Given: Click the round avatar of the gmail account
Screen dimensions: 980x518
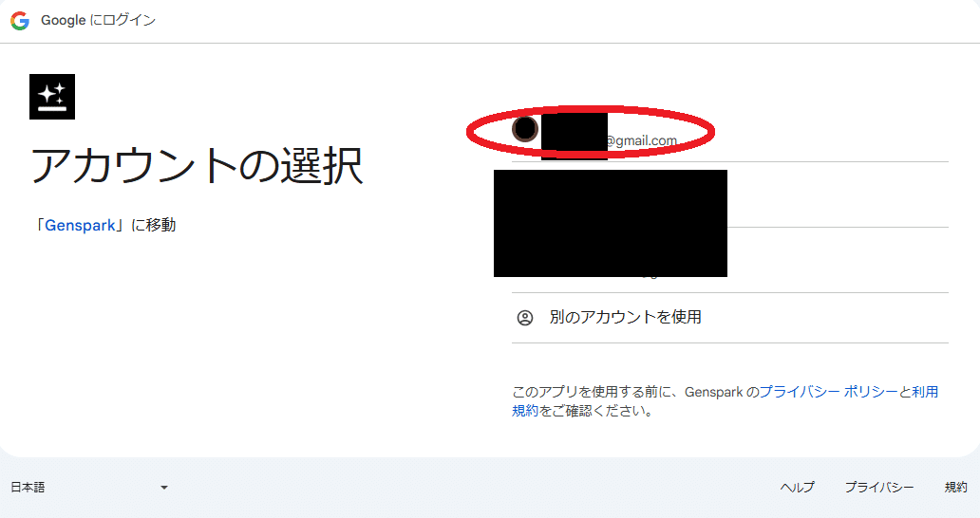Looking at the screenshot, I should tap(525, 129).
